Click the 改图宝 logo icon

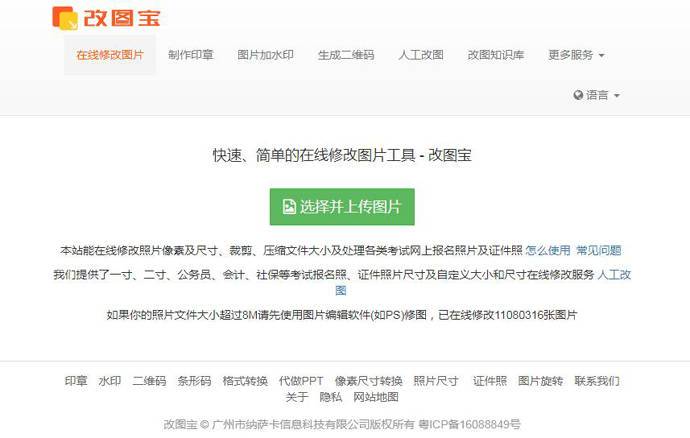(65, 18)
